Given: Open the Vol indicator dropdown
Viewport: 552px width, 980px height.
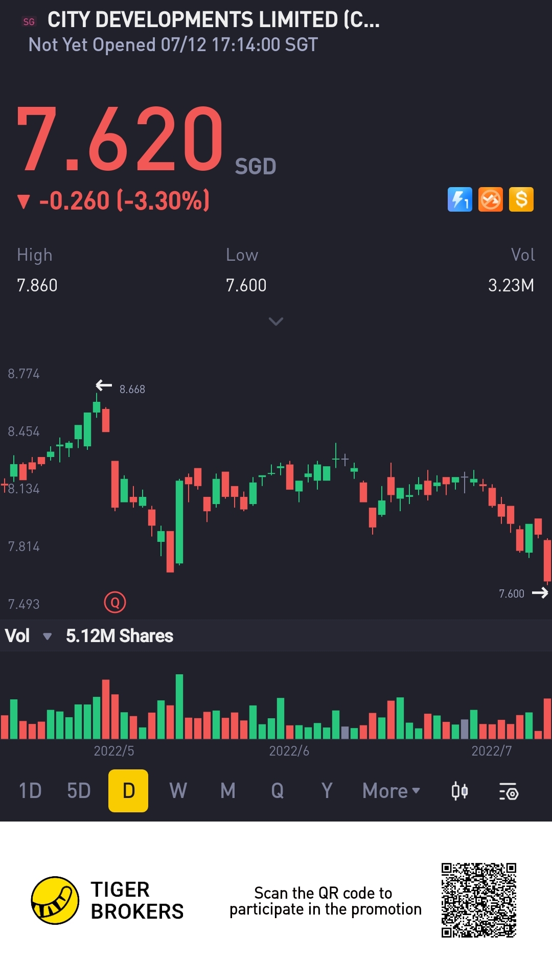Looking at the screenshot, I should point(47,636).
